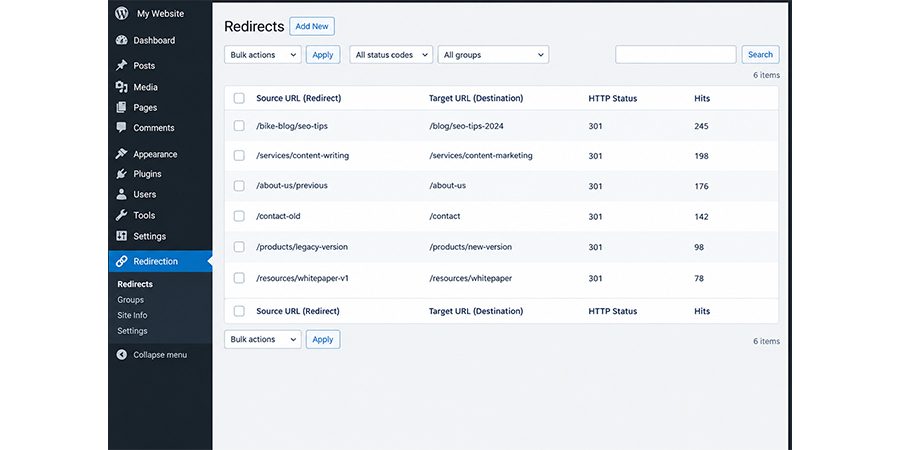
Task: Click the Collapse menu link
Action: [160, 355]
